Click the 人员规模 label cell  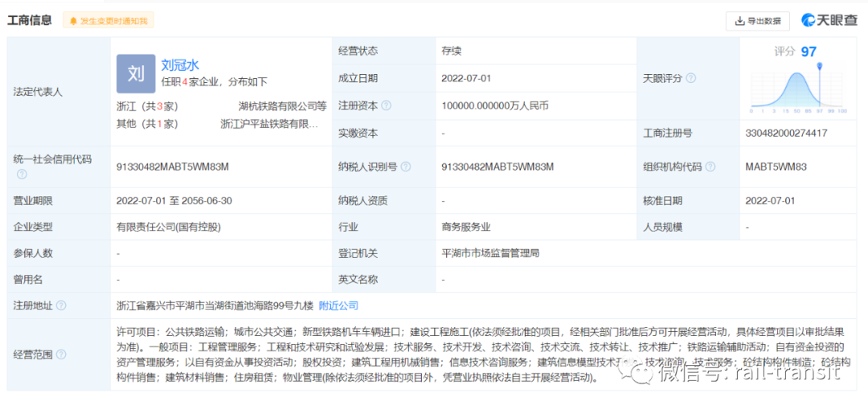pos(689,228)
